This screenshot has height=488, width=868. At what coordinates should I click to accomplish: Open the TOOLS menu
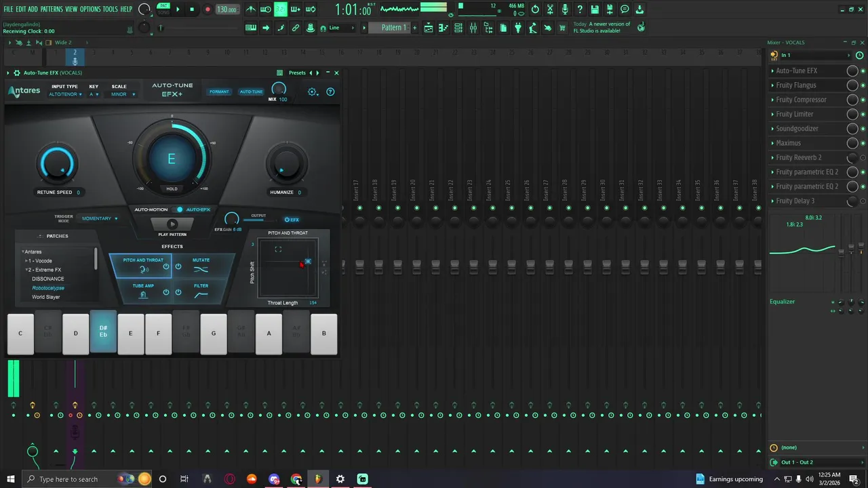111,9
